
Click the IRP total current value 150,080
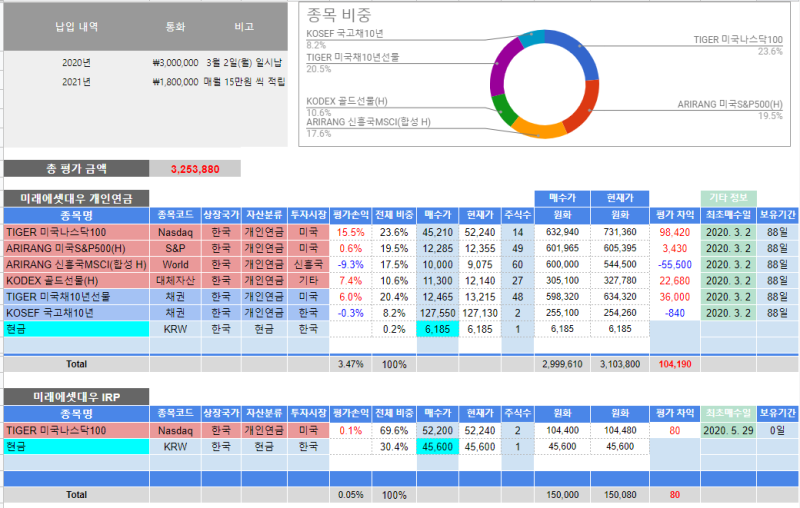[620, 495]
